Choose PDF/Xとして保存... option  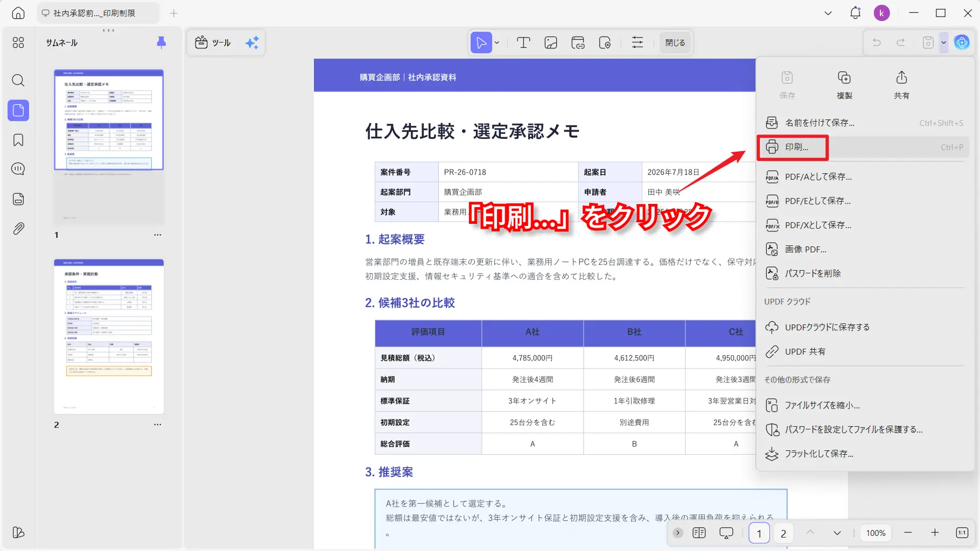click(x=865, y=225)
